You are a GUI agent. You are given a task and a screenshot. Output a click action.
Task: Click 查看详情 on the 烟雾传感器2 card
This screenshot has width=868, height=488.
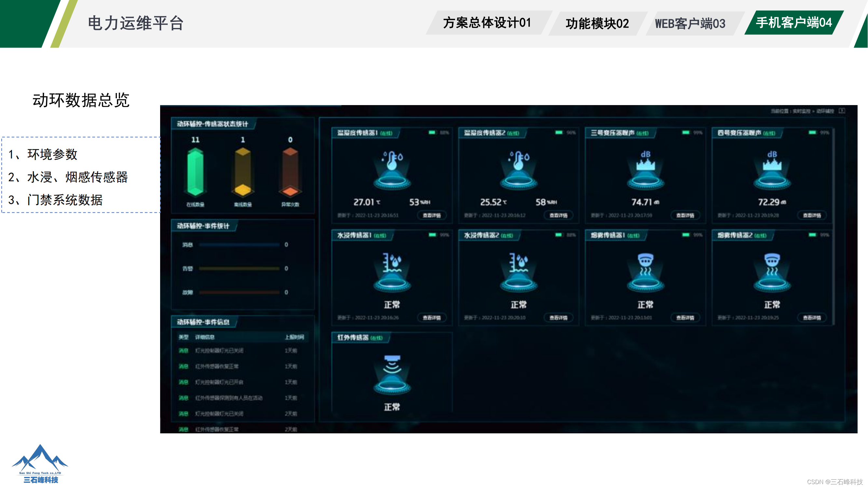click(x=812, y=318)
